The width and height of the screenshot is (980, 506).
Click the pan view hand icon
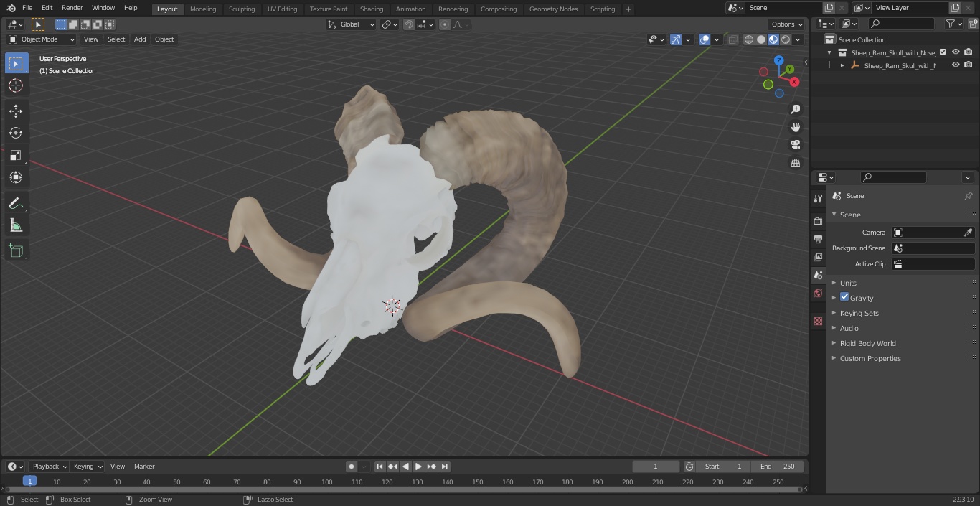(795, 127)
